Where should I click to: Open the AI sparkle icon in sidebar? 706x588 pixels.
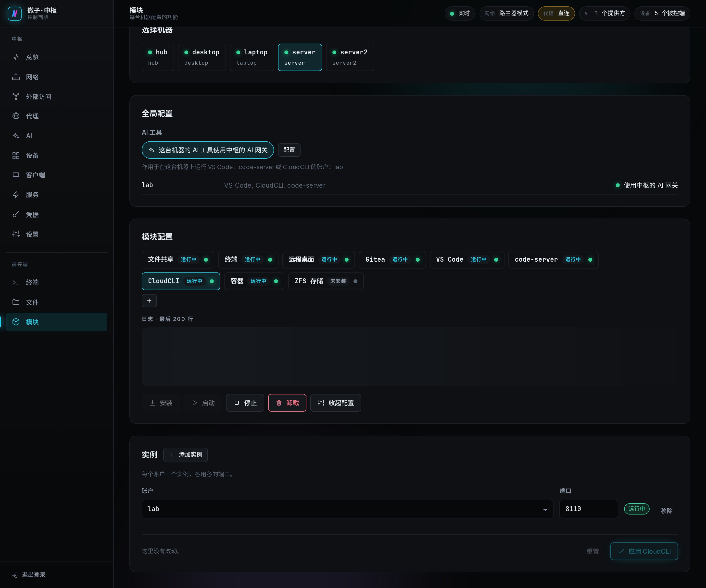point(16,136)
